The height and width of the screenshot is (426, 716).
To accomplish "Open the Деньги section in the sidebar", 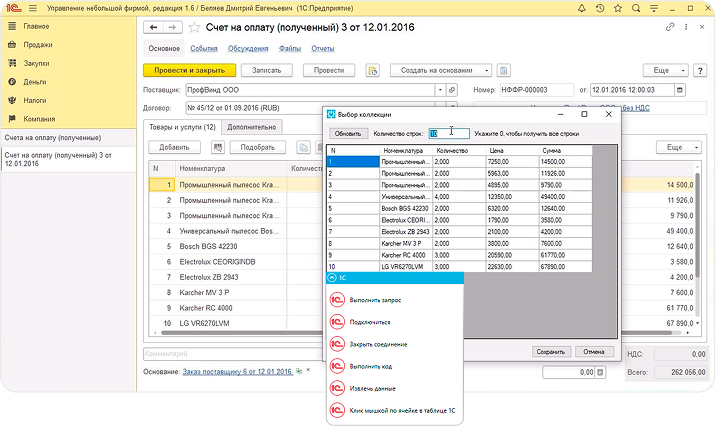I will pos(35,82).
